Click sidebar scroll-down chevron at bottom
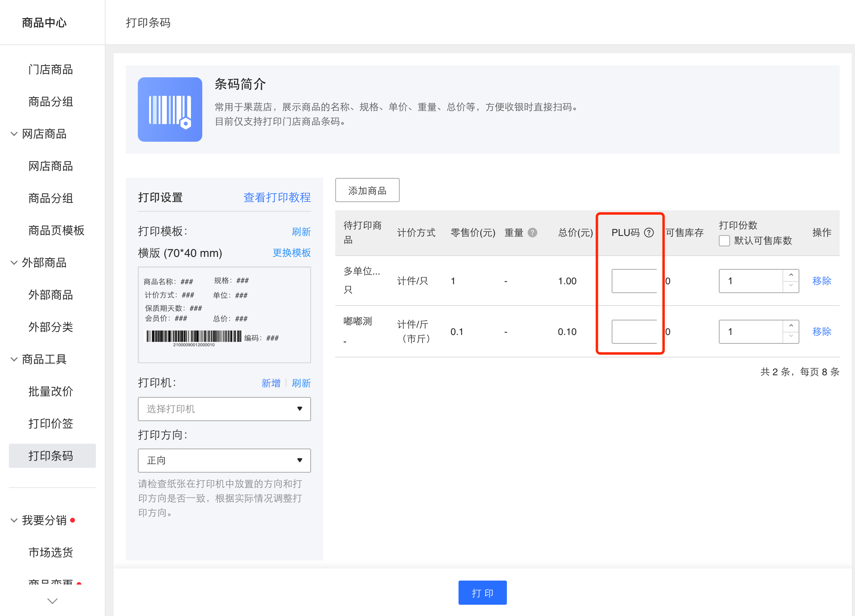Screen dimensions: 855x616 pyautogui.click(x=52, y=601)
